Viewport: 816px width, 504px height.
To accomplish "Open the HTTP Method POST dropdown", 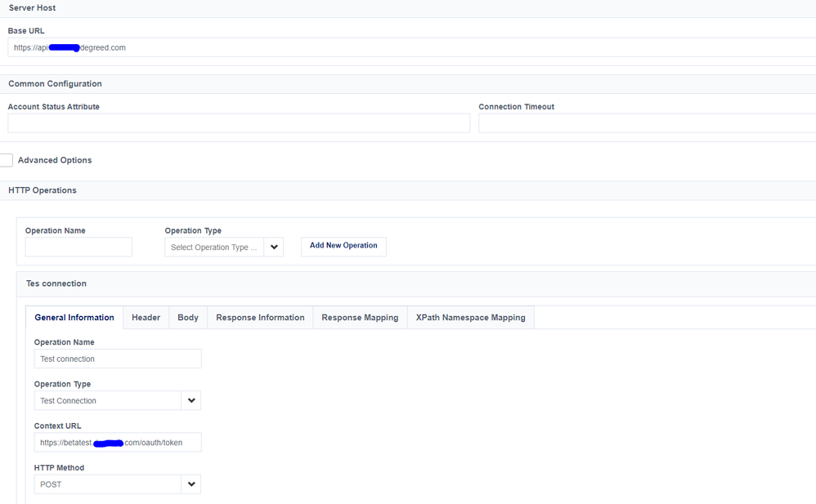I will [108, 484].
